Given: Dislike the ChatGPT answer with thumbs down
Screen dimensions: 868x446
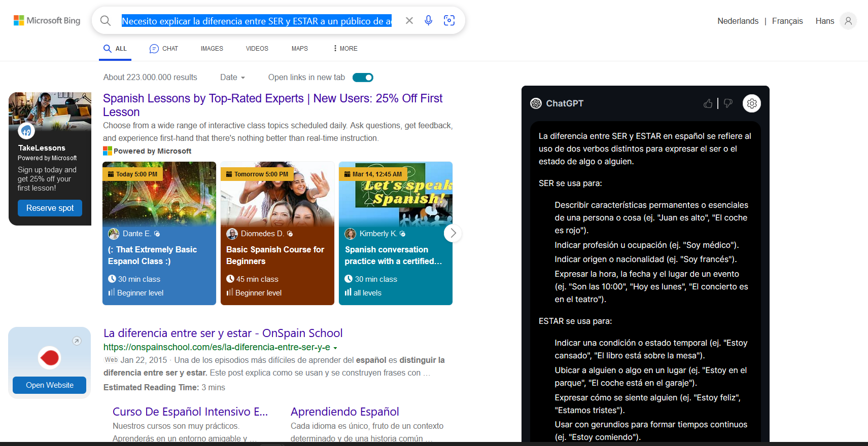Looking at the screenshot, I should (728, 103).
